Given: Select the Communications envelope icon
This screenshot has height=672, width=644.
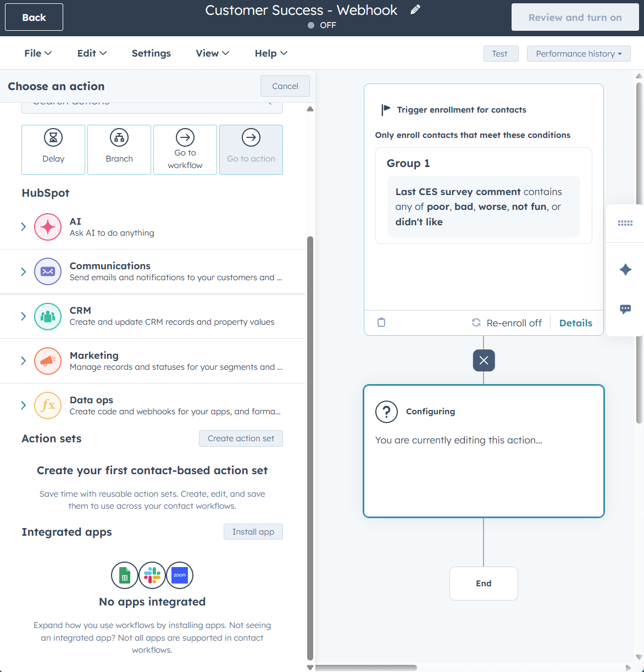Looking at the screenshot, I should (x=47, y=271).
